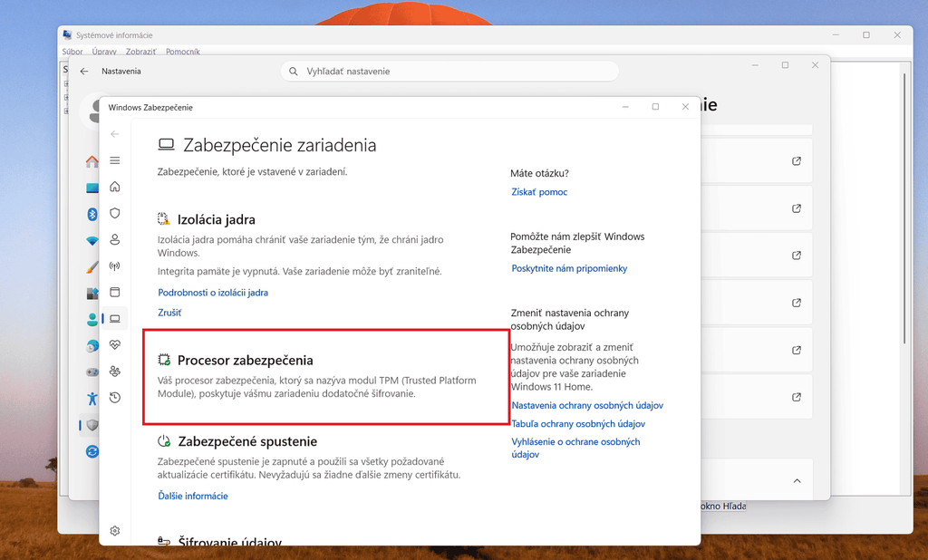Screen dimensions: 928x560
Task: Toggle the hamburger navigation menu
Action: click(x=115, y=160)
